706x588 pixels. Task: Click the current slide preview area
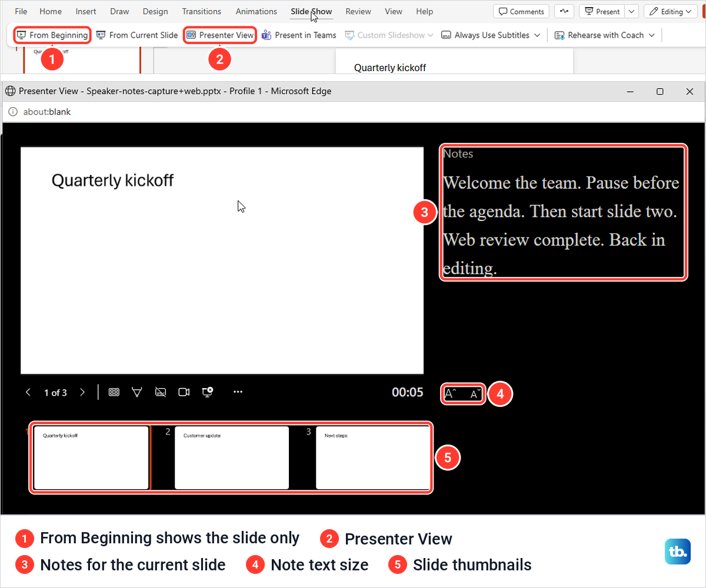coord(222,260)
